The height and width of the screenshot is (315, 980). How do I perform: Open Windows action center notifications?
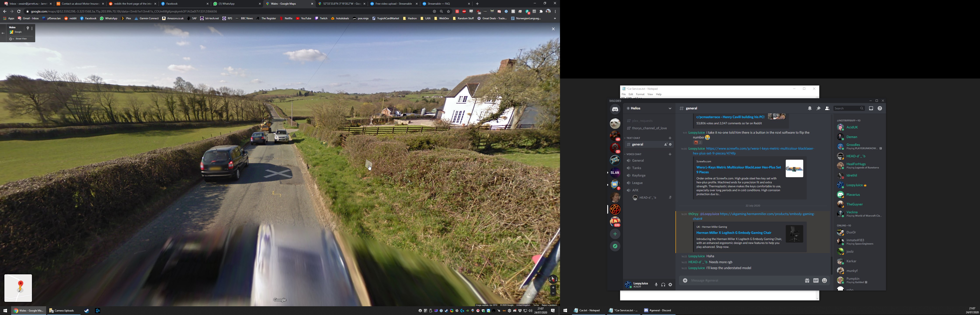[x=553, y=311]
